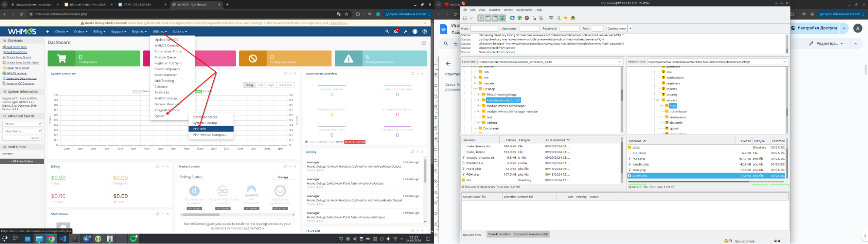
Task: Disconnect from server toolbar icon
Action: point(534,18)
